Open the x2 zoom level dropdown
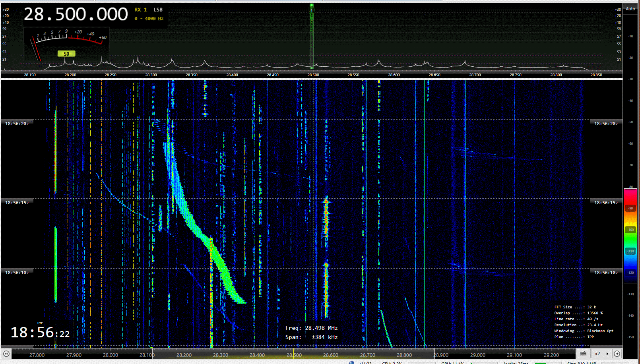Image resolution: width=640 pixels, height=364 pixels. 601,354
